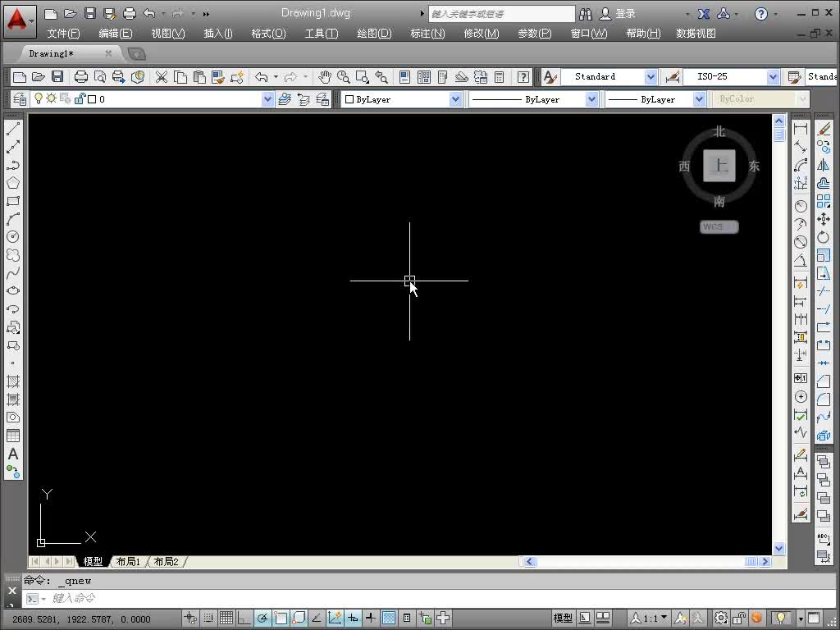
Task: Select the Rotate tool in modify toolbar
Action: [x=824, y=237]
